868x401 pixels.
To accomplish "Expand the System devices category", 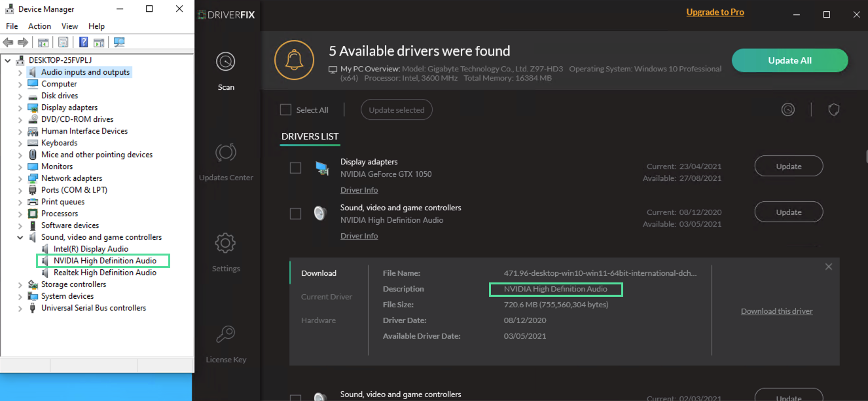I will (20, 296).
